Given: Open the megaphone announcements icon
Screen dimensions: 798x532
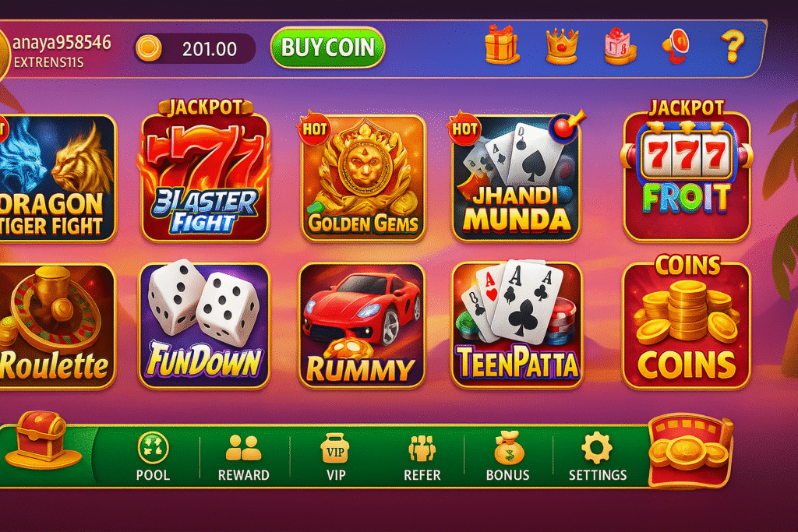Looking at the screenshot, I should (676, 46).
